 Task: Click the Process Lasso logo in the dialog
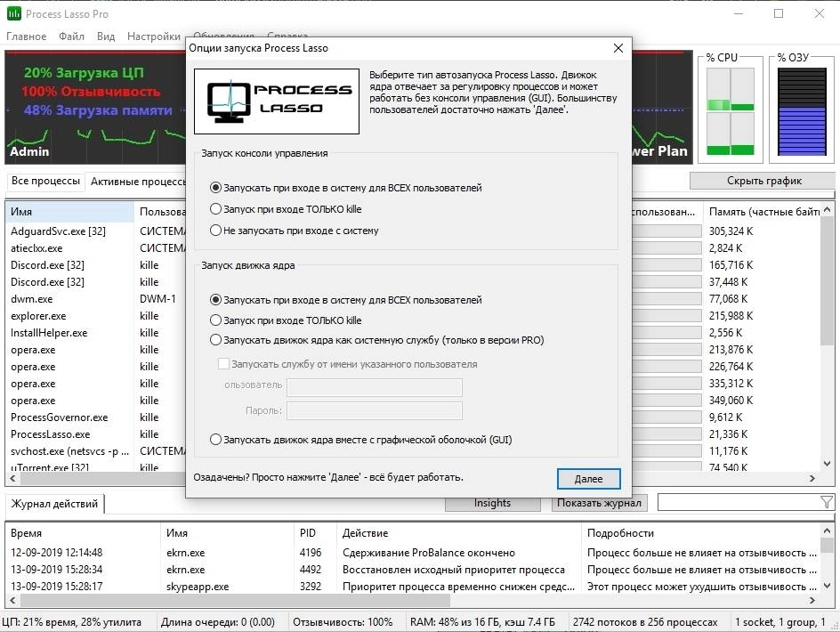click(x=277, y=101)
